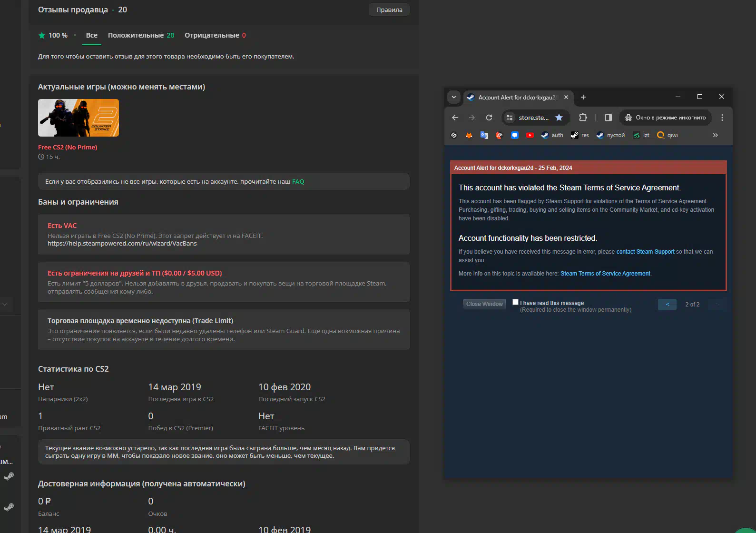Image resolution: width=756 pixels, height=533 pixels.
Task: Go back in the browser
Action: pyautogui.click(x=455, y=118)
